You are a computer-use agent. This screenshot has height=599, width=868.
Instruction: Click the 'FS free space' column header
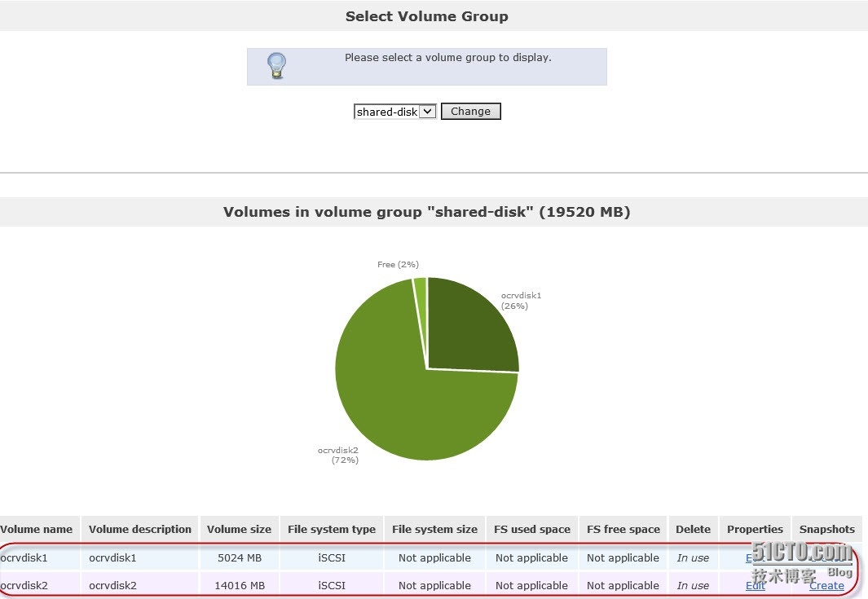coord(623,529)
